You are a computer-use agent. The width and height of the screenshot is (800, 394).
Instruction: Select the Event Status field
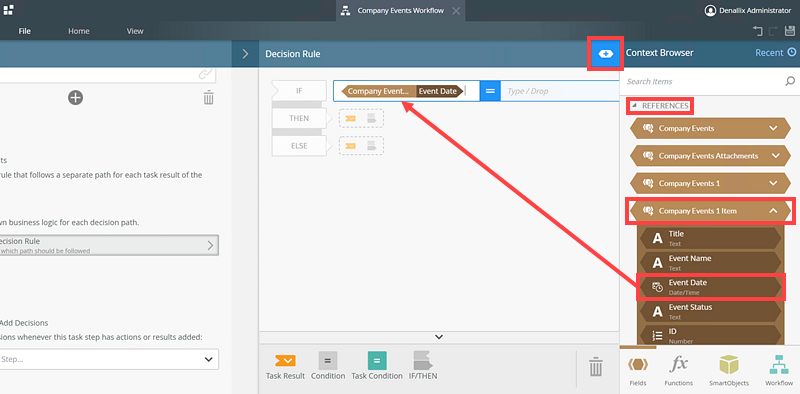coord(710,311)
